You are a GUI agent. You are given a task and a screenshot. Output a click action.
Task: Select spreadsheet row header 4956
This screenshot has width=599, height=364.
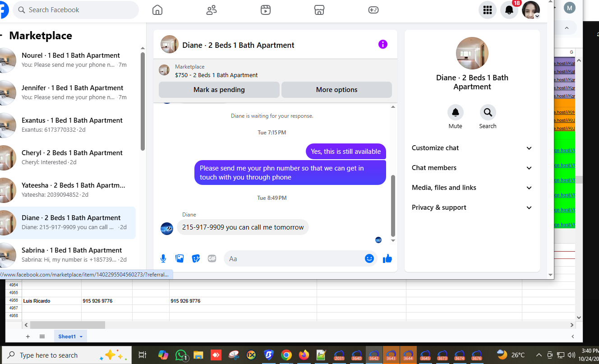(14, 301)
